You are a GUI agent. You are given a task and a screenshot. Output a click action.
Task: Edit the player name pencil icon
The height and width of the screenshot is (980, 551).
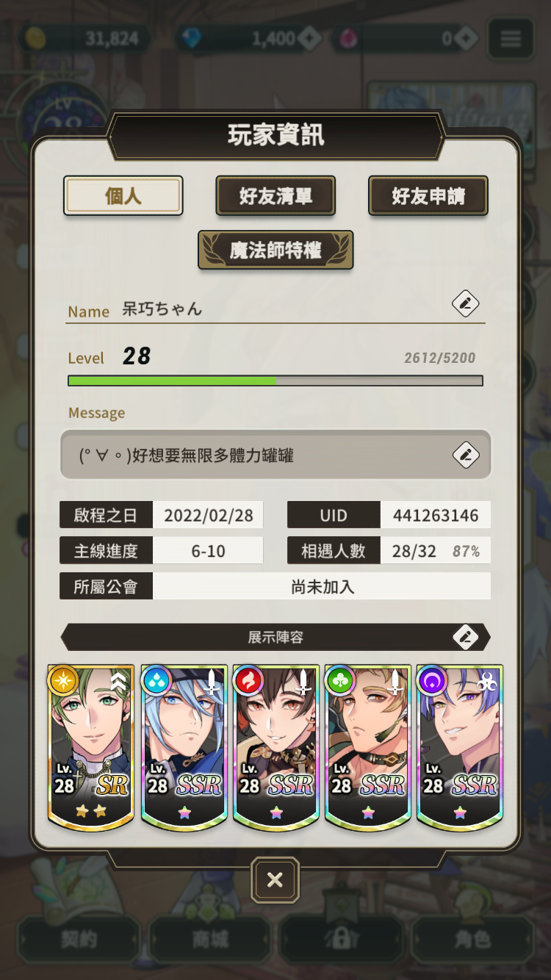pos(465,303)
